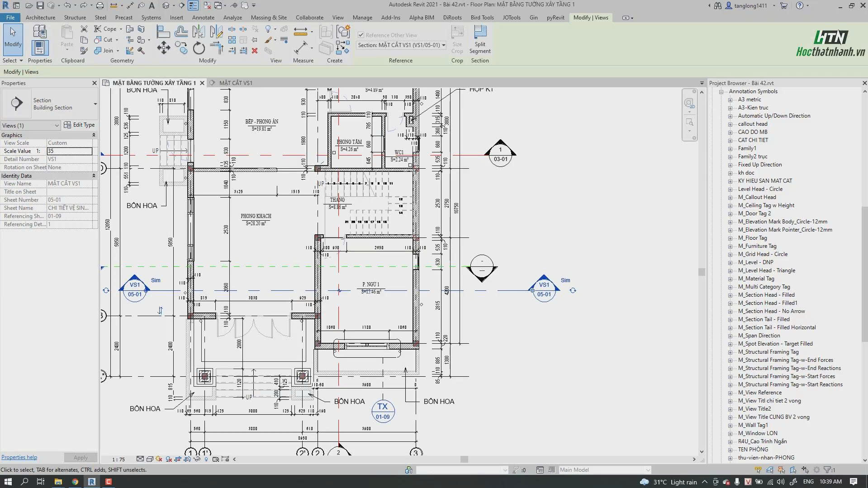Open the Properties help link
The width and height of the screenshot is (868, 488).
tap(19, 457)
